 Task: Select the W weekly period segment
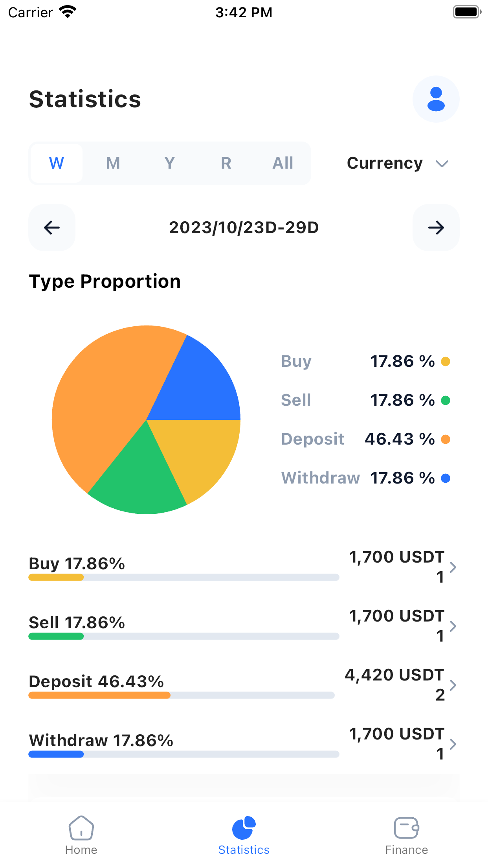tap(57, 163)
